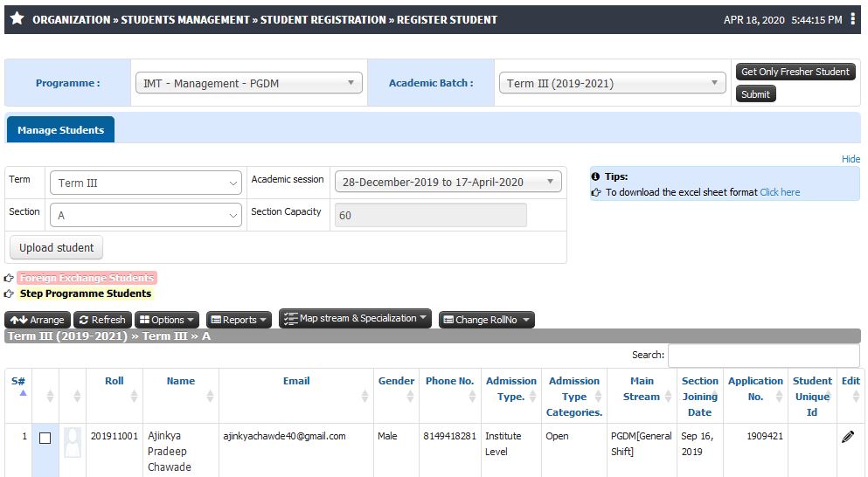Tick the checkbox for student 201911001

[45, 439]
